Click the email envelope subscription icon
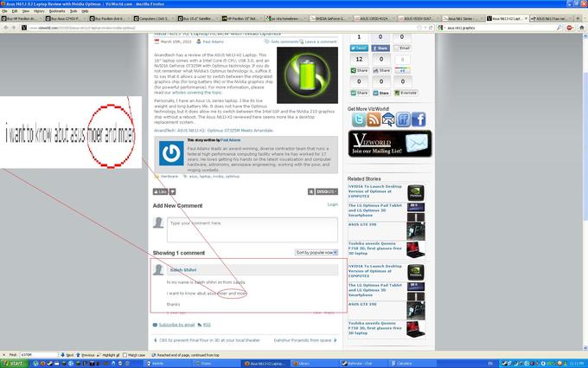The height and width of the screenshot is (368, 588). pyautogui.click(x=388, y=119)
